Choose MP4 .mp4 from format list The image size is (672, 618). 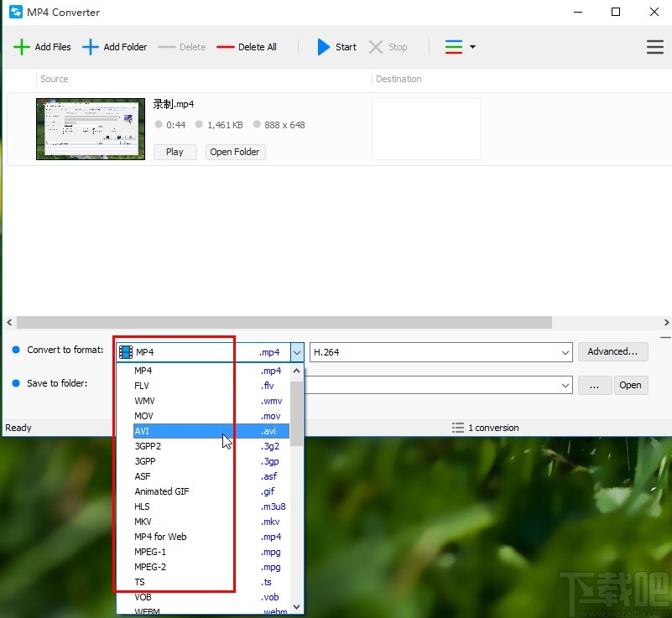pos(211,371)
